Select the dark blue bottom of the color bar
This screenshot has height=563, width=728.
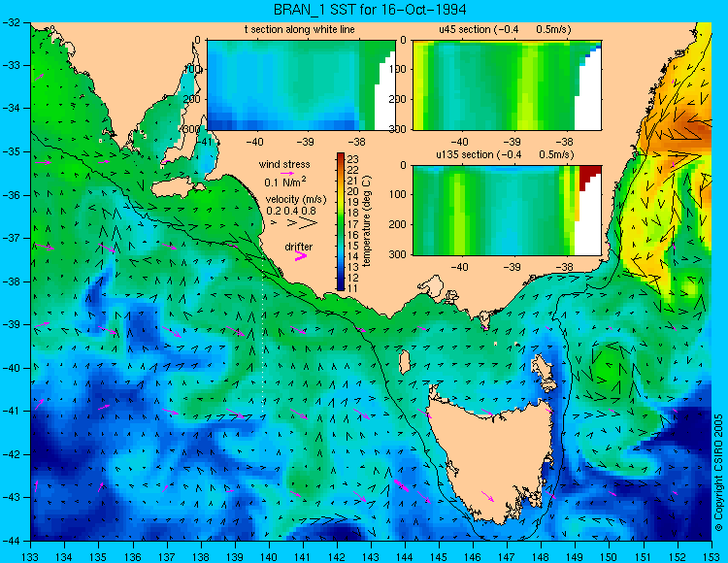[341, 286]
